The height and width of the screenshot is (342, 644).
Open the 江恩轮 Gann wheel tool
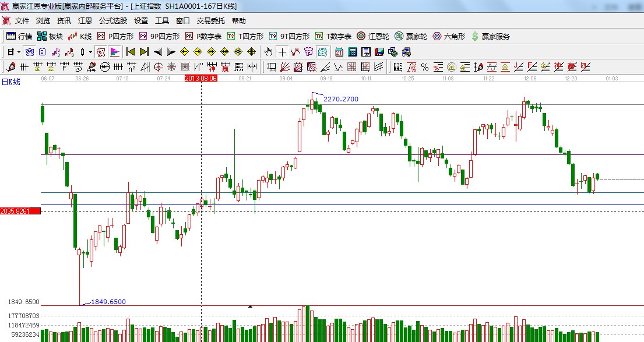[373, 36]
